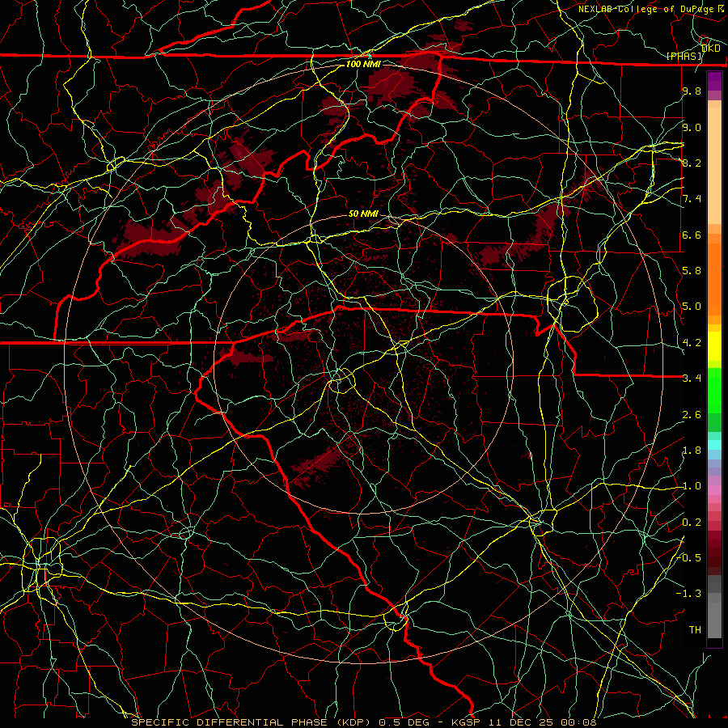Click the 5.8 value on the scale

pyautogui.click(x=692, y=270)
